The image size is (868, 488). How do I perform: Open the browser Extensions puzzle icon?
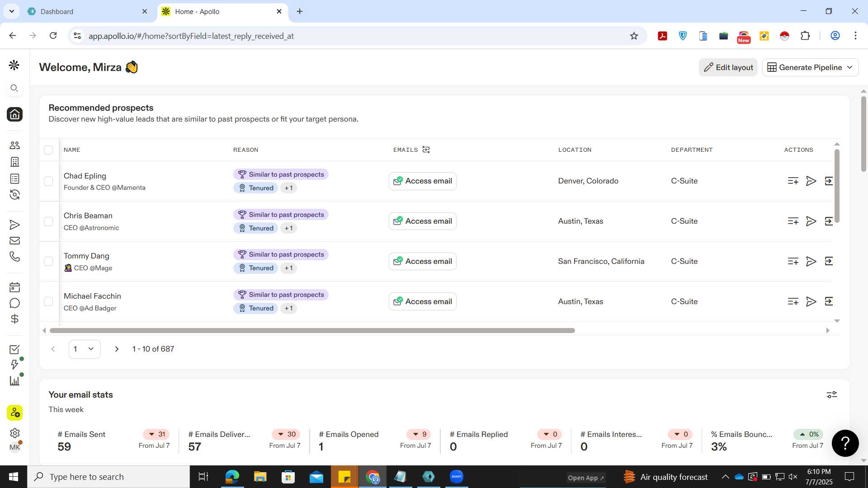pyautogui.click(x=805, y=36)
